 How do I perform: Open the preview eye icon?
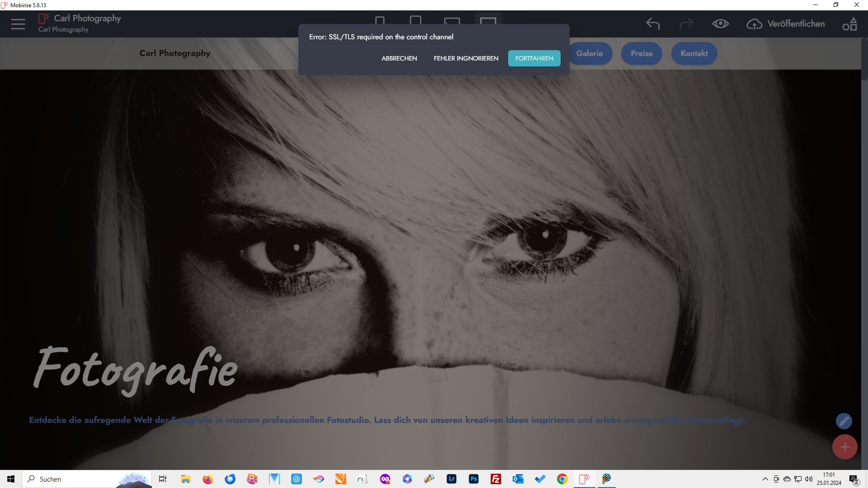click(x=720, y=23)
